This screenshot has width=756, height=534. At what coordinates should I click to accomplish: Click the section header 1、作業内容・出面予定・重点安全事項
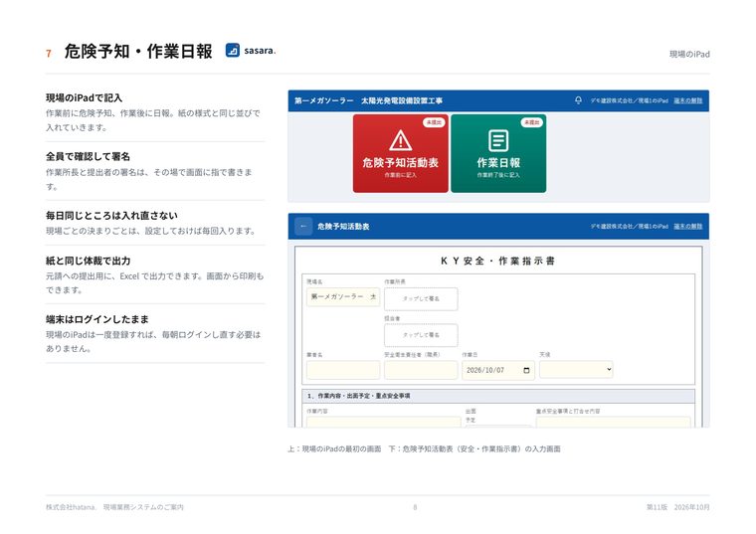(359, 396)
